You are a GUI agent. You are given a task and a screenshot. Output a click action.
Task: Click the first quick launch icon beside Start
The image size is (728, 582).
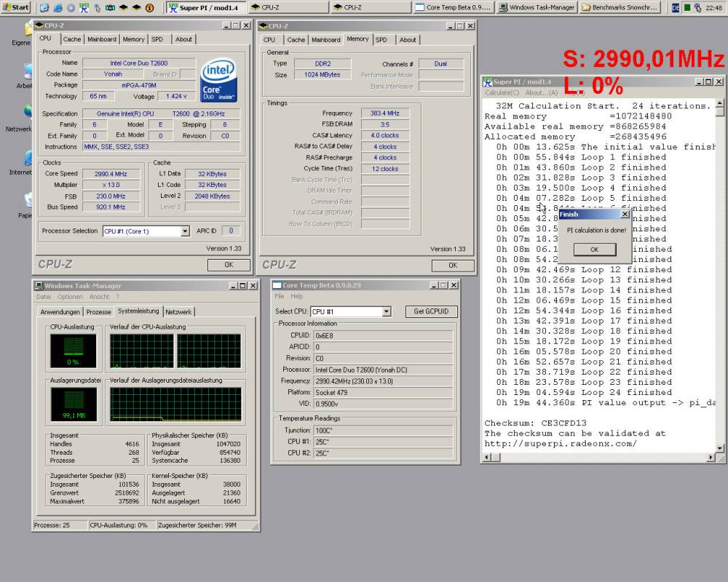(44, 8)
